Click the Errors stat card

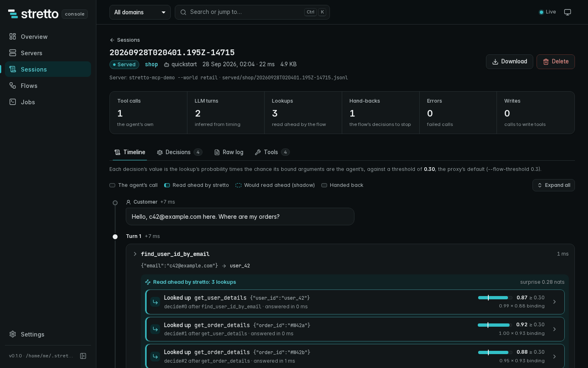pyautogui.click(x=458, y=112)
